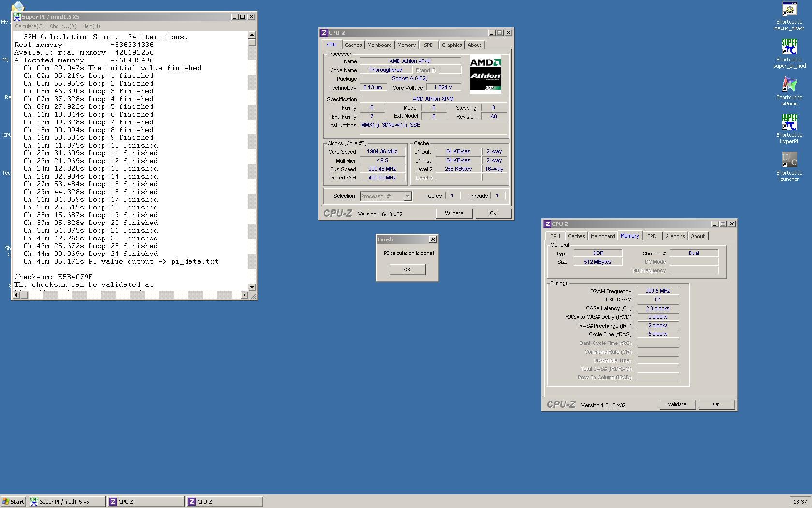Minimize the Super PI window

234,17
